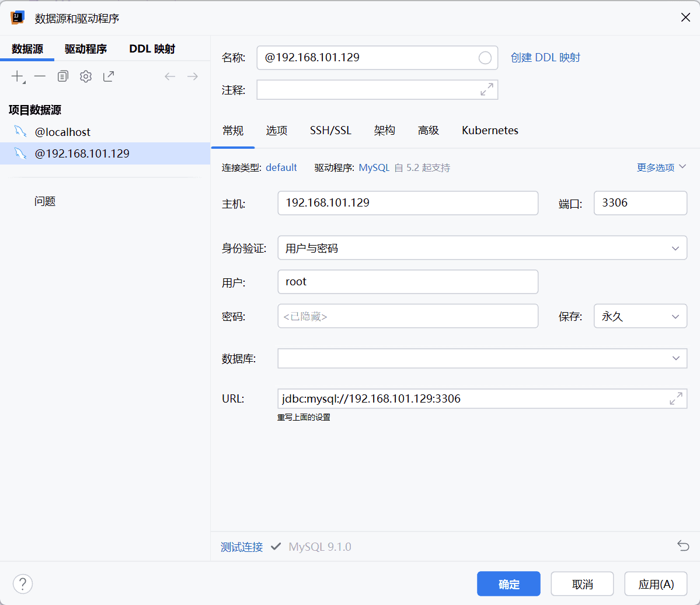This screenshot has width=700, height=605.
Task: Click the 测试连接 test connection link
Action: (242, 547)
